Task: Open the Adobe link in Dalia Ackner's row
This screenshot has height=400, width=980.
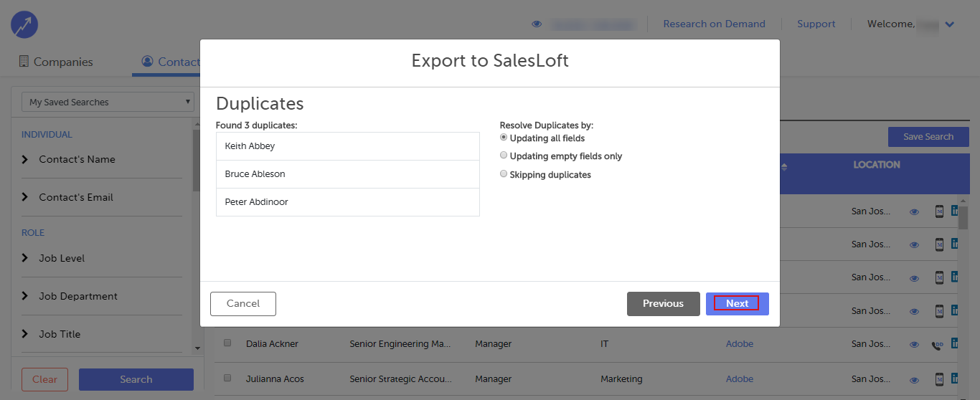Action: point(740,344)
